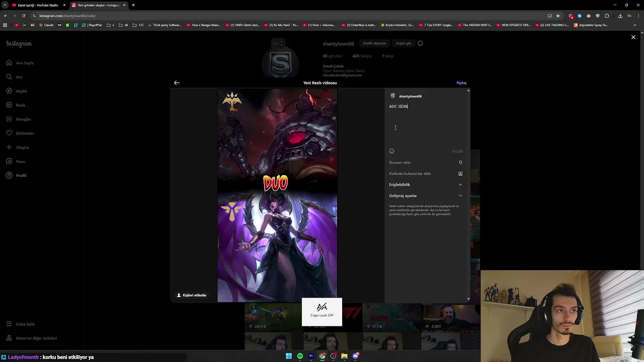Click in the ADC SION caption field
The image size is (644, 362).
tap(426, 124)
